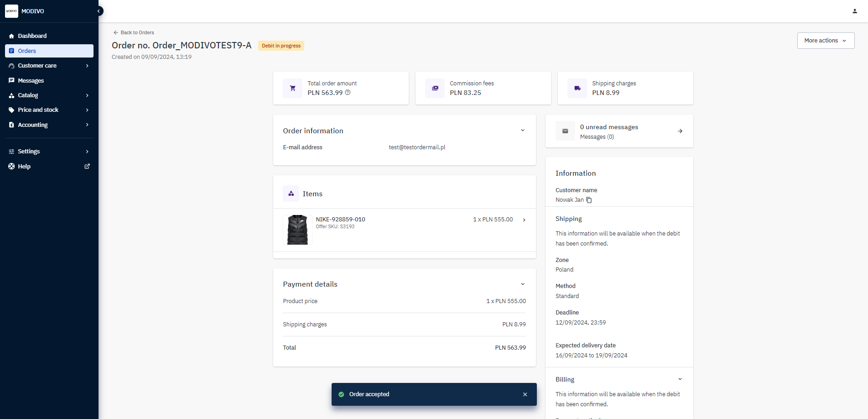868x419 pixels.
Task: Click the shopping cart icon
Action: coord(292,88)
